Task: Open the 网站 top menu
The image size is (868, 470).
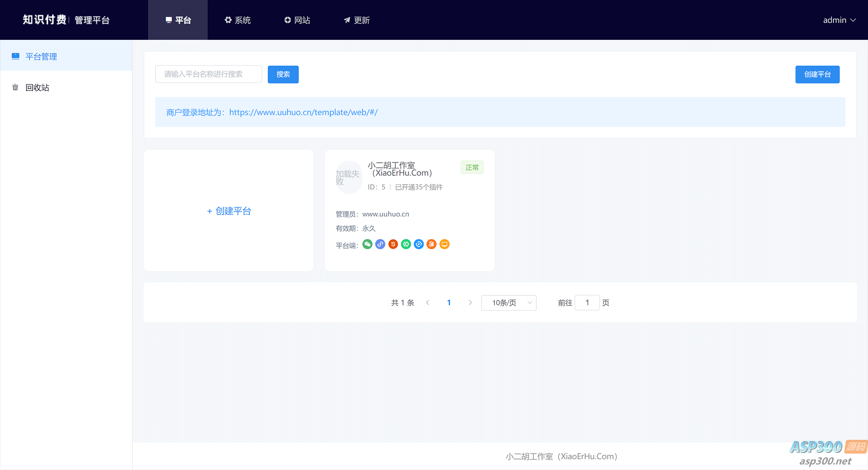Action: tap(297, 20)
